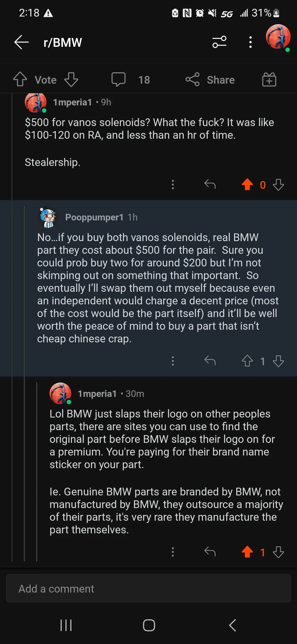297x644 pixels.
Task: Downvote the post in the Vote bar
Action: point(71,80)
